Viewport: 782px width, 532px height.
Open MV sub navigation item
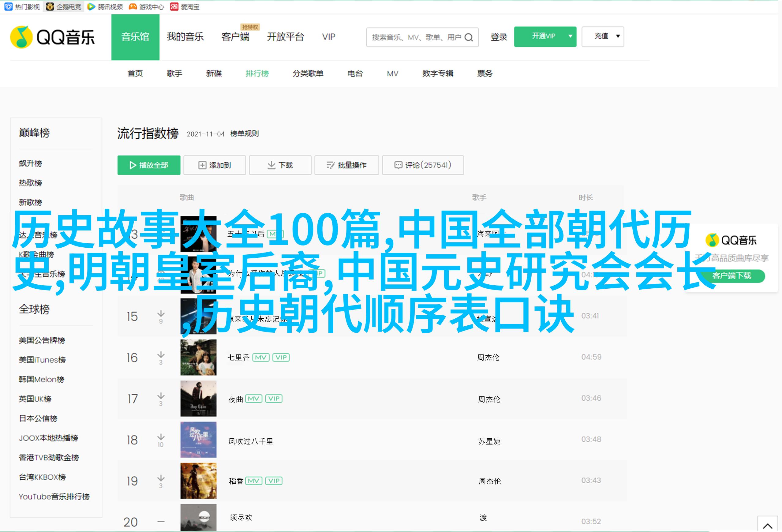pos(392,73)
